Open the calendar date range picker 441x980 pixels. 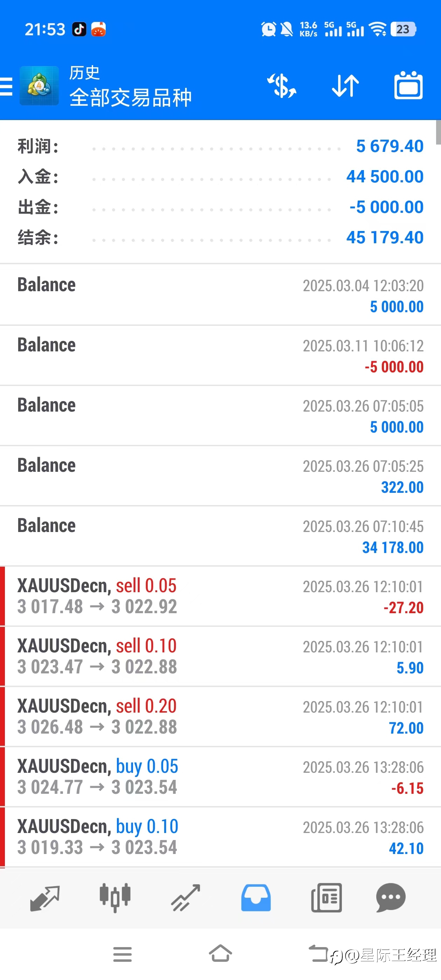click(408, 86)
